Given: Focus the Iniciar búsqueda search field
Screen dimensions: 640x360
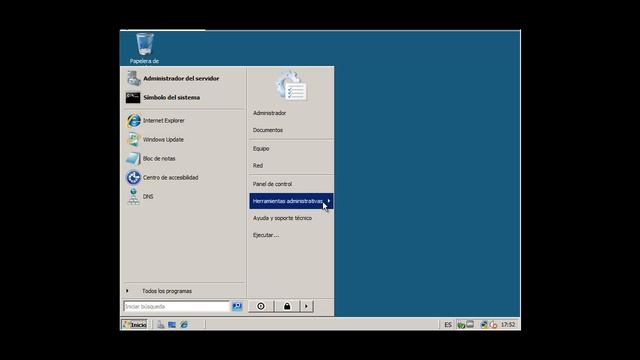Looking at the screenshot, I should [176, 307].
